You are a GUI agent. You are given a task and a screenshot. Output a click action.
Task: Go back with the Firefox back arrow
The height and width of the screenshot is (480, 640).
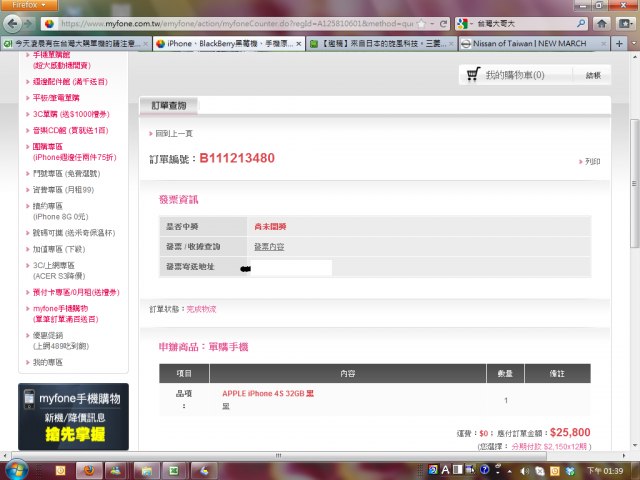12,23
